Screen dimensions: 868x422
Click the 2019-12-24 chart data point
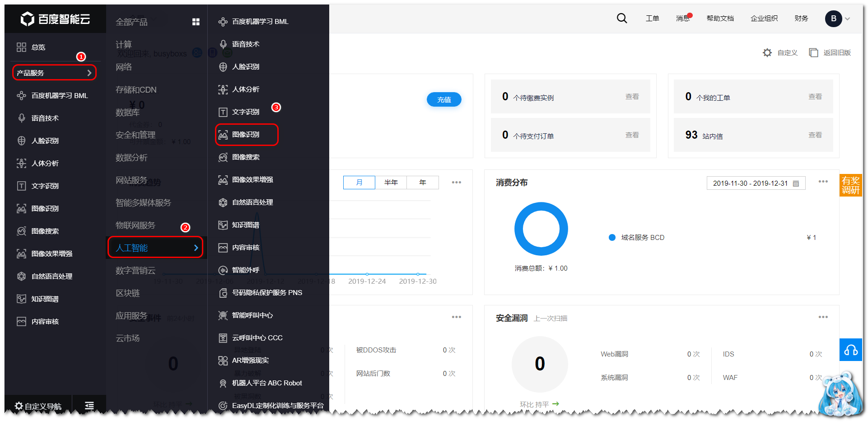[367, 274]
